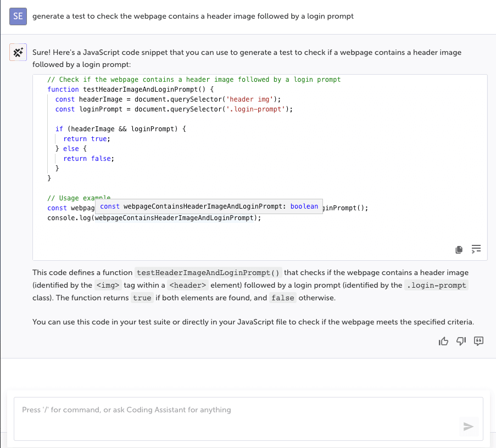
Task: Click the inline true code chip
Action: pos(142,298)
